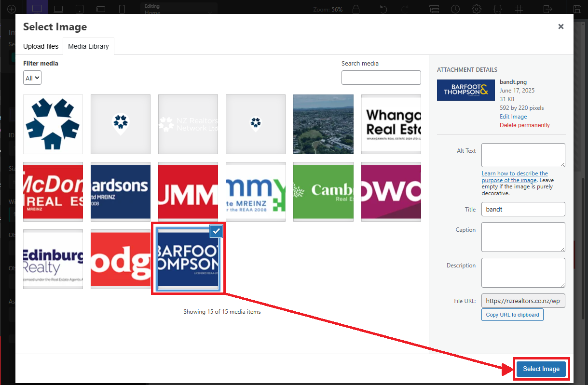
Task: Click the Select Image button
Action: pyautogui.click(x=541, y=369)
